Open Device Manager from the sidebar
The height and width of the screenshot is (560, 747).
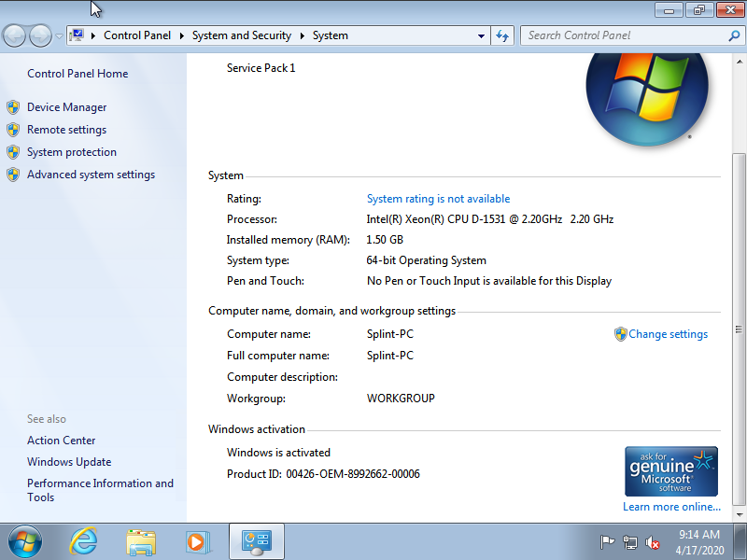coord(66,107)
